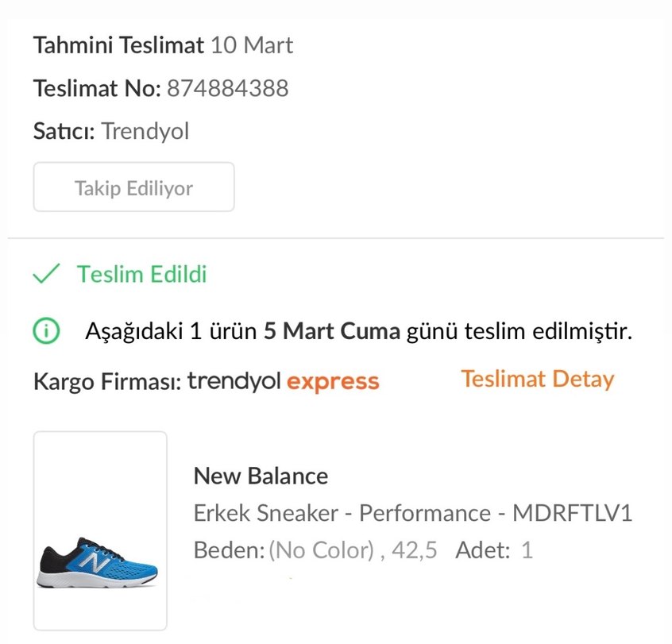
Task: Open the Teslimat Detay link
Action: [x=536, y=379]
